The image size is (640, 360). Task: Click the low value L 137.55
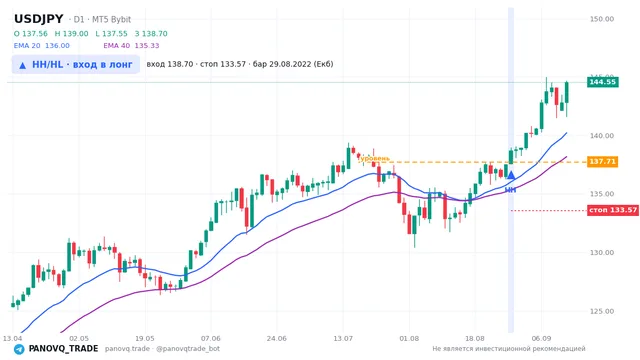tap(111, 33)
